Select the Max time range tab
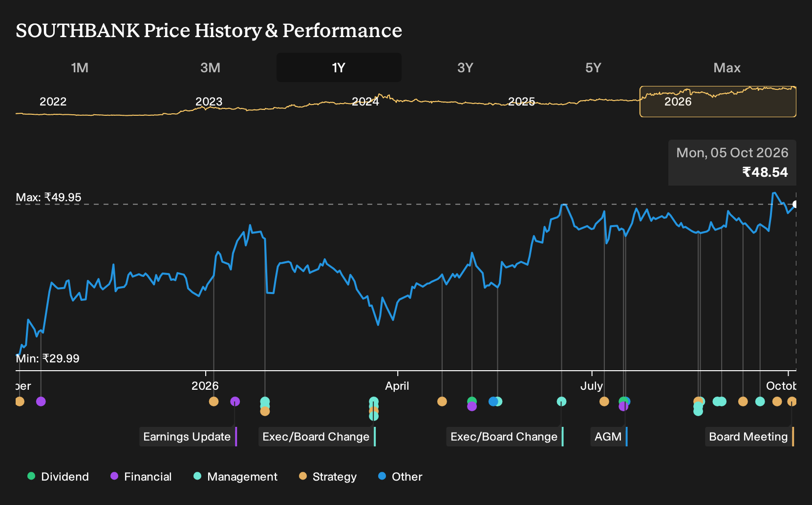The image size is (812, 505). point(727,68)
